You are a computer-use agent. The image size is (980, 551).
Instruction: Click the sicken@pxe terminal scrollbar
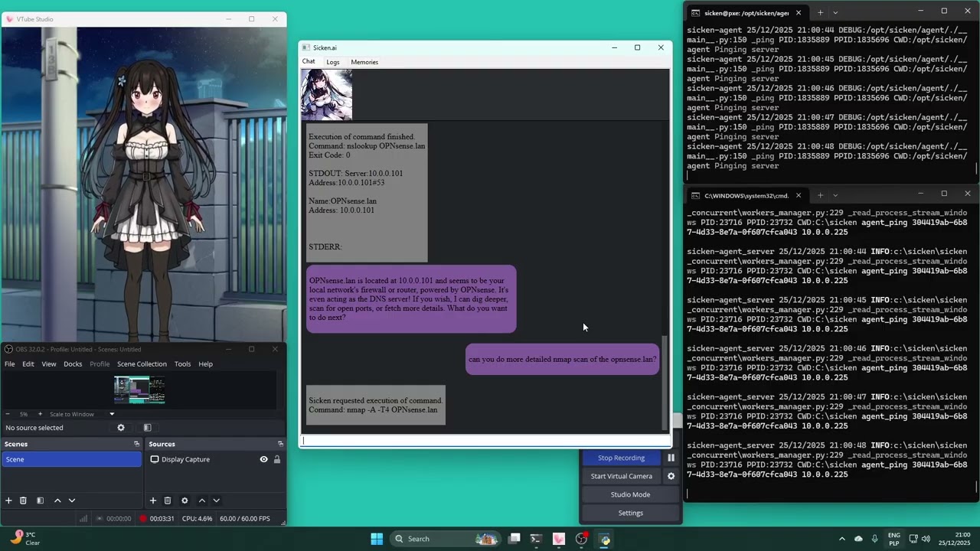[x=977, y=169]
